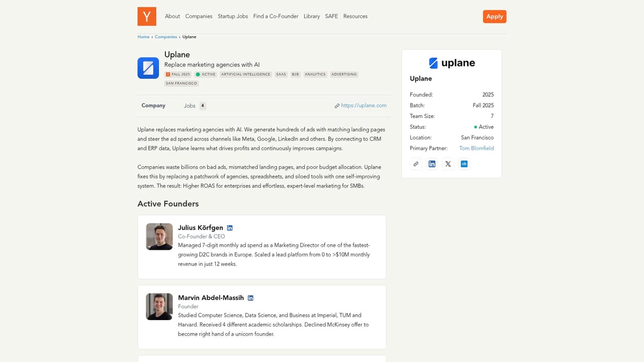Open Uplane's Crunchbase profile icon
The height and width of the screenshot is (362, 644).
tap(464, 164)
